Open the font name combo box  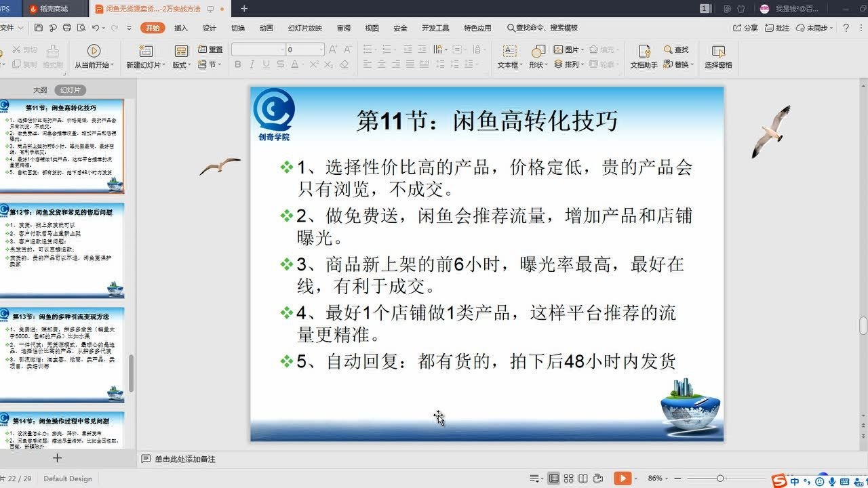(x=258, y=49)
